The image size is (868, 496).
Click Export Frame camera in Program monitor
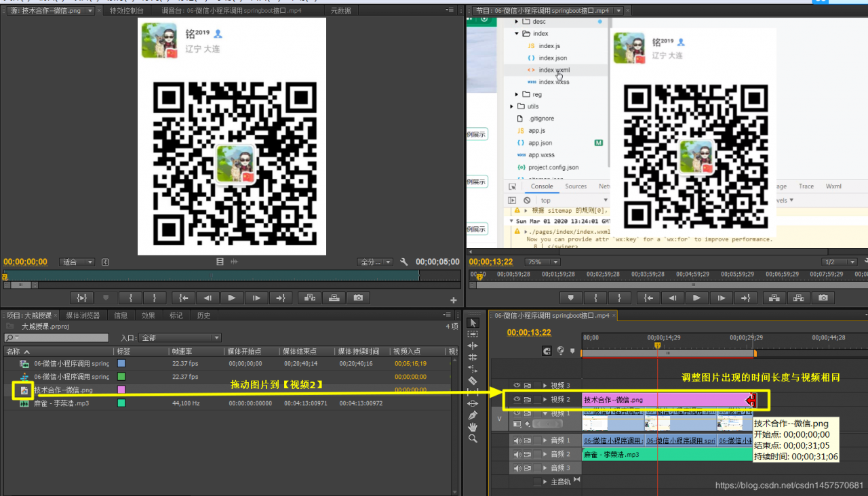(x=823, y=297)
